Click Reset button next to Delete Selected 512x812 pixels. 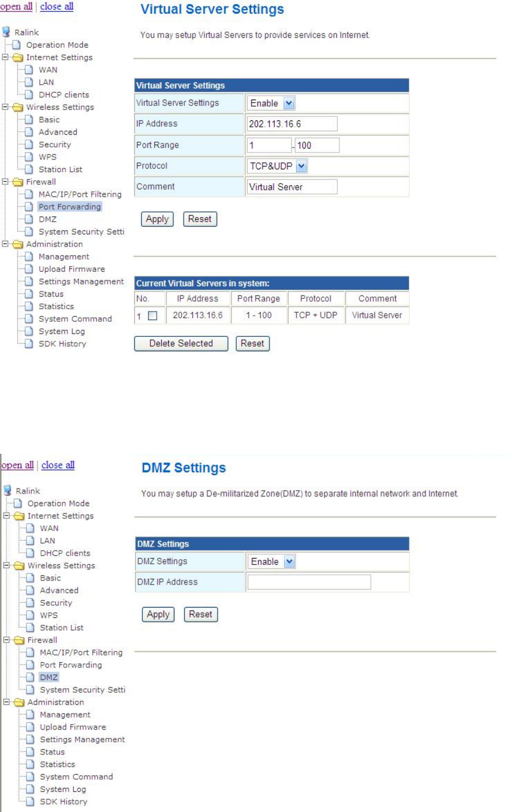tap(252, 343)
